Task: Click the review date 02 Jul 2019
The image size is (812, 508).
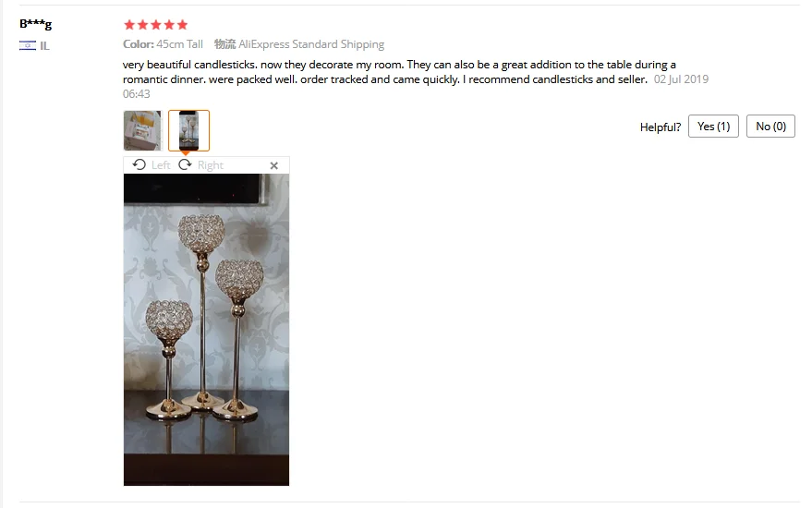Action: click(681, 79)
